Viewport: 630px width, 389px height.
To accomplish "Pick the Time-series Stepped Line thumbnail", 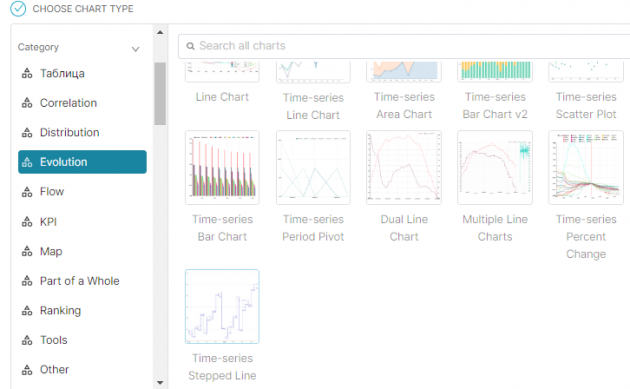I will coord(222,307).
